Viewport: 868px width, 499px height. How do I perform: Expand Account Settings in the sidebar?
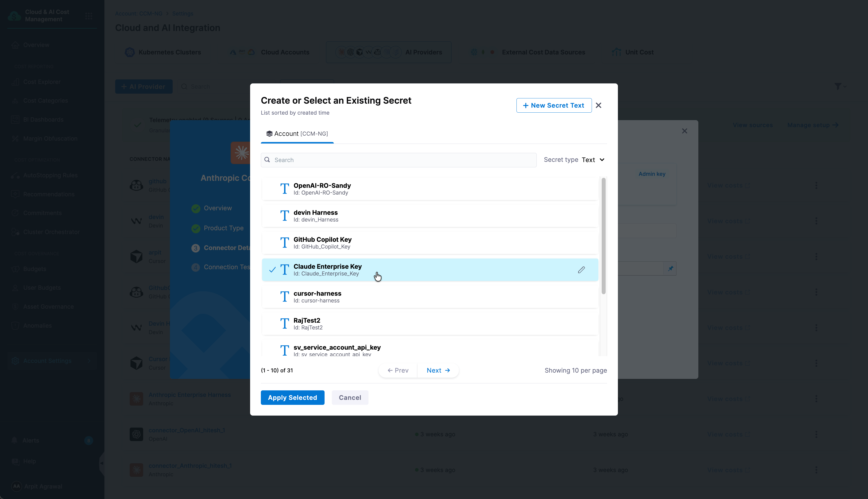[52, 361]
